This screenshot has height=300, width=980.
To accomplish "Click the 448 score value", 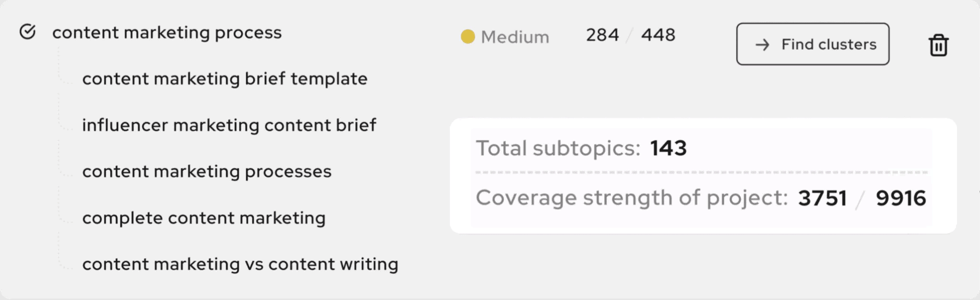I will click(x=658, y=35).
